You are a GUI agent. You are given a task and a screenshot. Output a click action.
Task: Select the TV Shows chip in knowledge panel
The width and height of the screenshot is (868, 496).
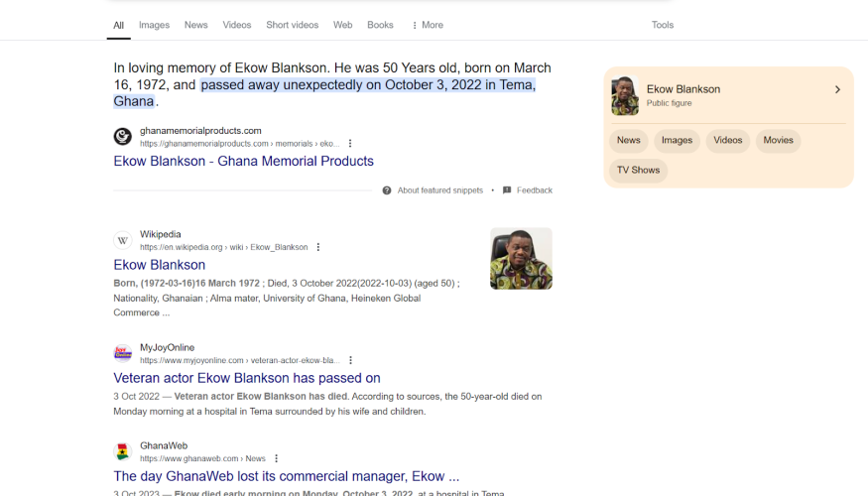coord(638,171)
